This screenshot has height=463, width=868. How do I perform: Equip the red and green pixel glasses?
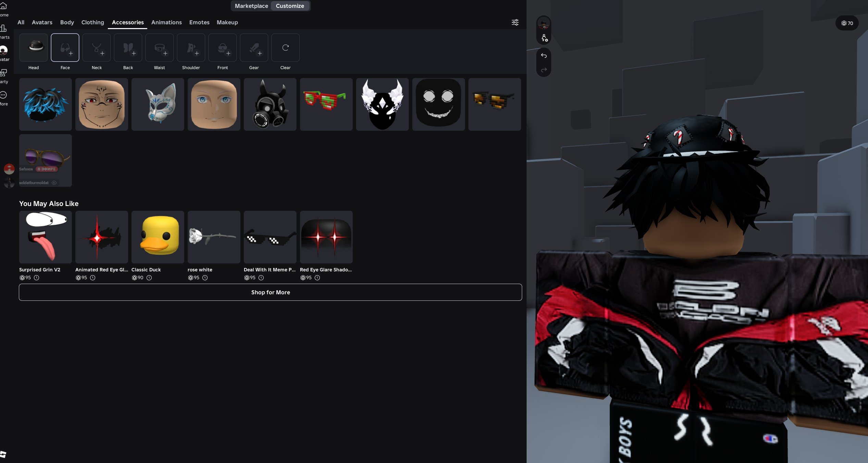click(x=326, y=104)
